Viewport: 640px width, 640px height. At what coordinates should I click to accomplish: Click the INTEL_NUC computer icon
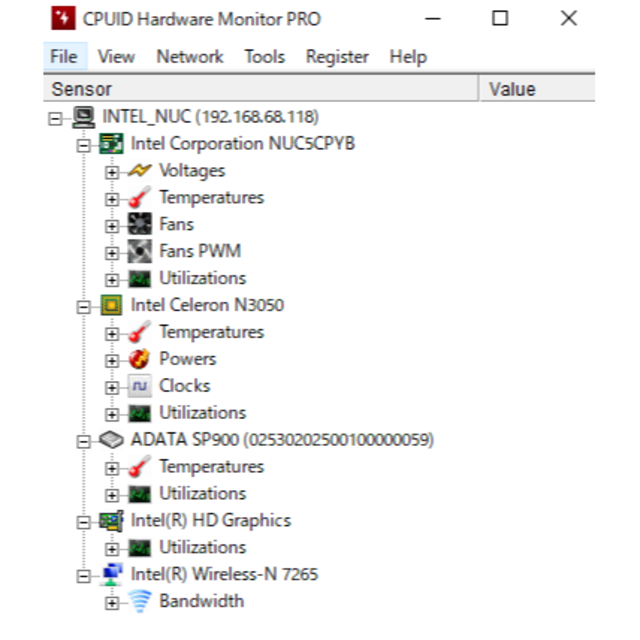click(x=84, y=117)
